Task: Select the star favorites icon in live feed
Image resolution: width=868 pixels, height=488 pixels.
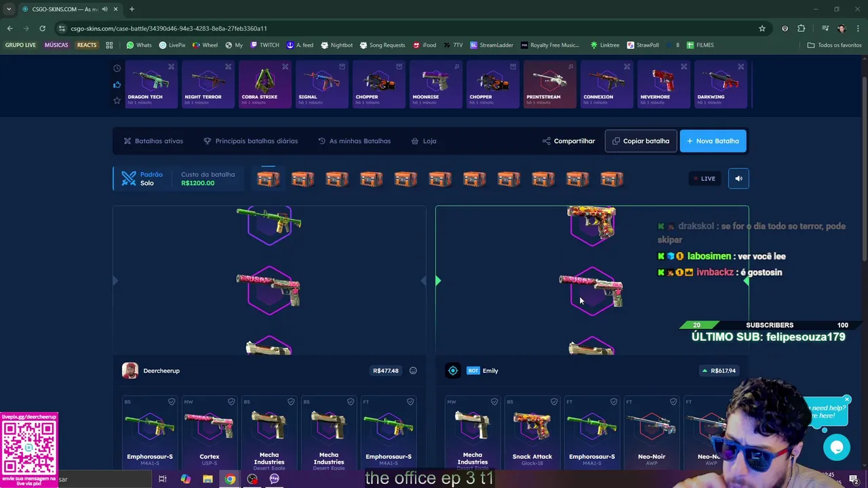Action: tap(117, 100)
